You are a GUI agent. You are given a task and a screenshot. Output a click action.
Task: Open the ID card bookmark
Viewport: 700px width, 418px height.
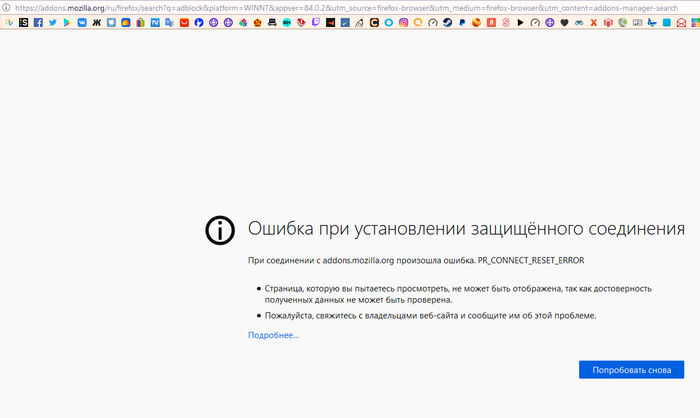click(638, 22)
